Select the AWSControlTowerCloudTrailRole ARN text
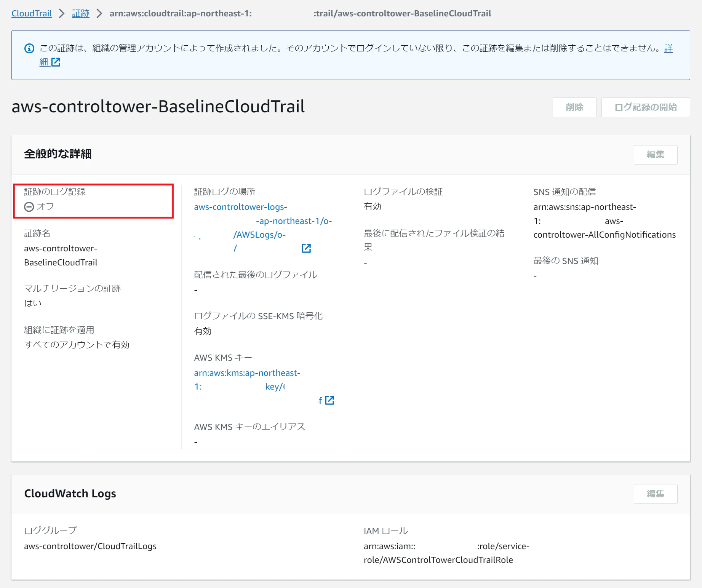Screen dimensions: 702x588 click(446, 553)
